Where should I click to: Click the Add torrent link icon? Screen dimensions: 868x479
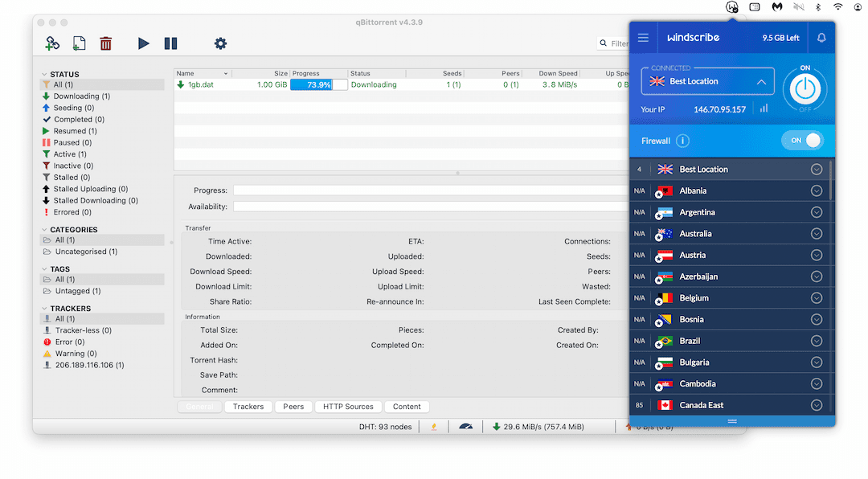53,43
